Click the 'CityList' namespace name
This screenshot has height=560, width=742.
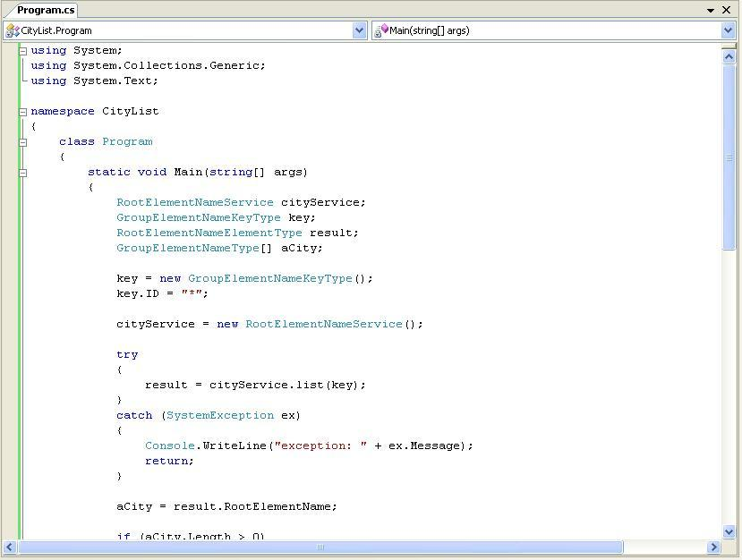click(x=130, y=112)
